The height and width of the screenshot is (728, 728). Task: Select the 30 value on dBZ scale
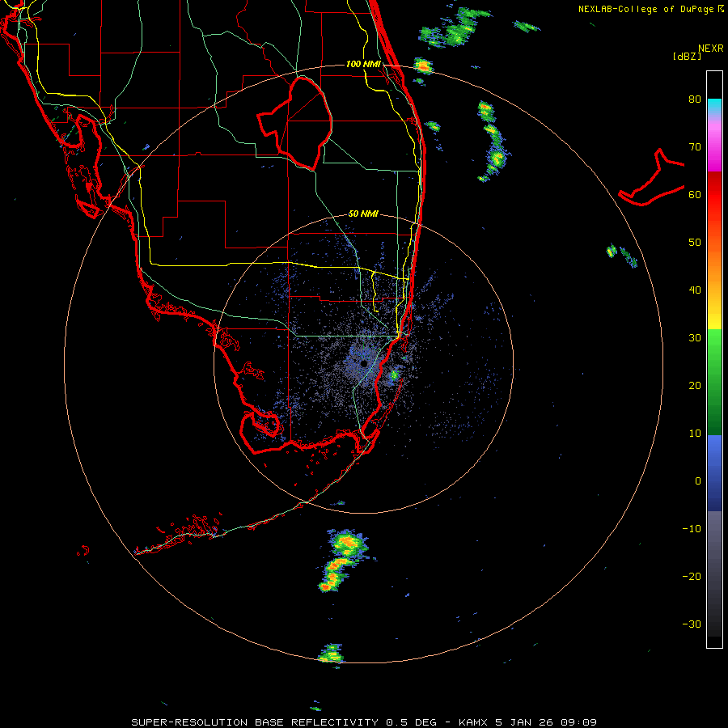tap(695, 338)
